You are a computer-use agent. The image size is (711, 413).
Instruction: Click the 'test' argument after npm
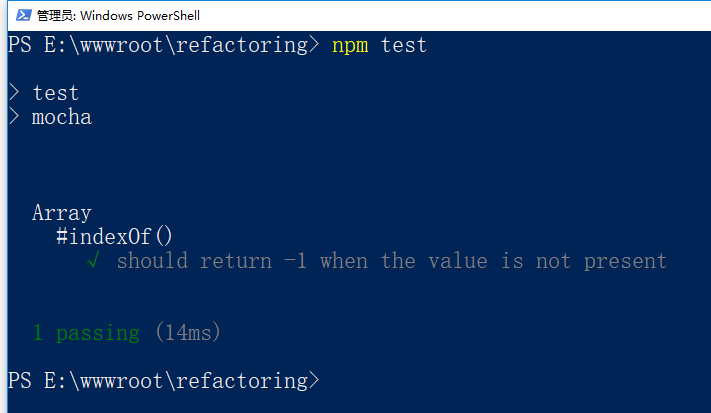tap(404, 45)
